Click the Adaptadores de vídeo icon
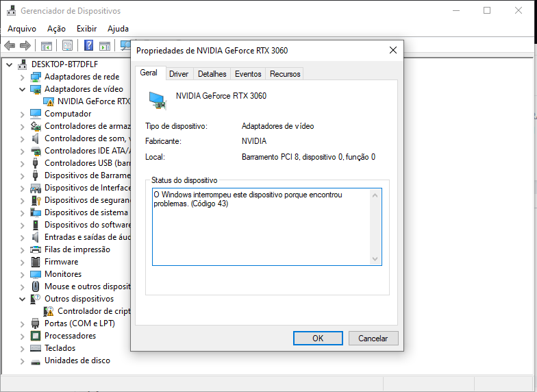 coord(36,89)
